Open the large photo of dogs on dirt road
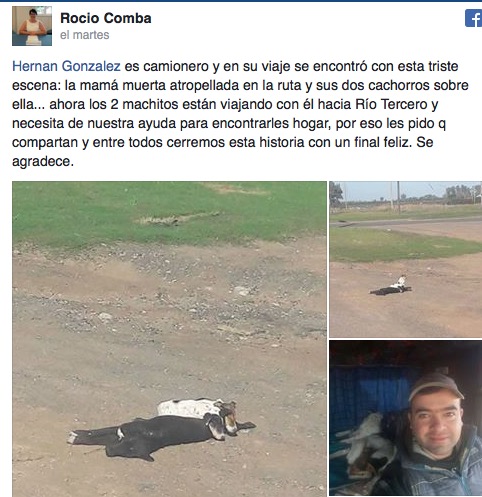Viewport: 482px width, 497px height. [x=169, y=339]
